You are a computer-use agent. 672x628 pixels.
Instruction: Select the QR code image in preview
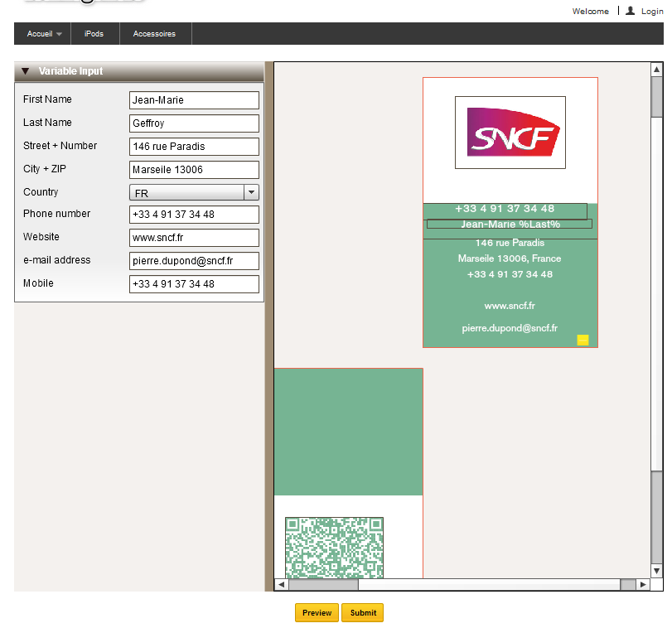click(x=334, y=548)
